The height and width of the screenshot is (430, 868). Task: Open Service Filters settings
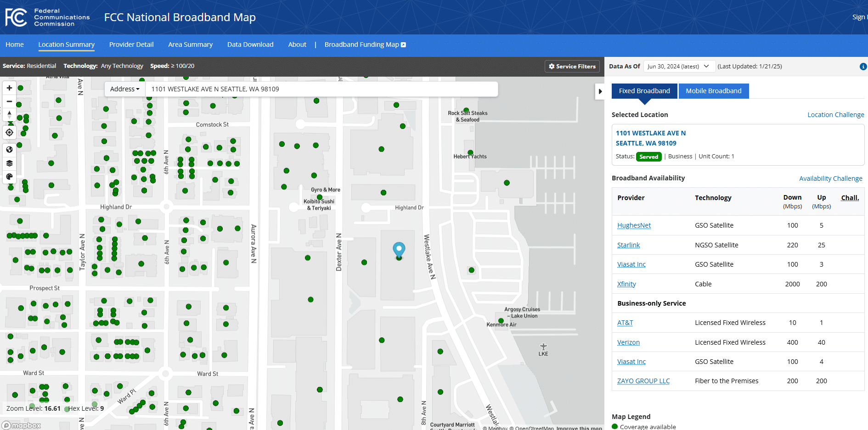click(x=572, y=66)
